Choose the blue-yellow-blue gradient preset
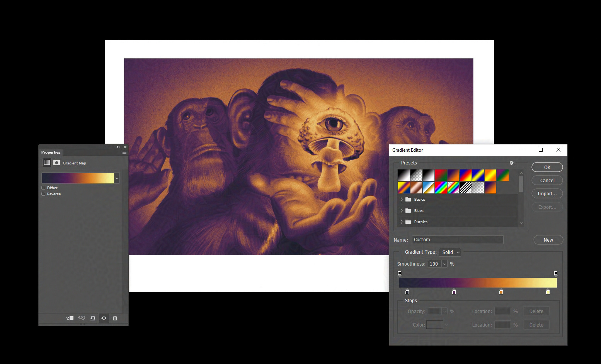 pos(478,175)
